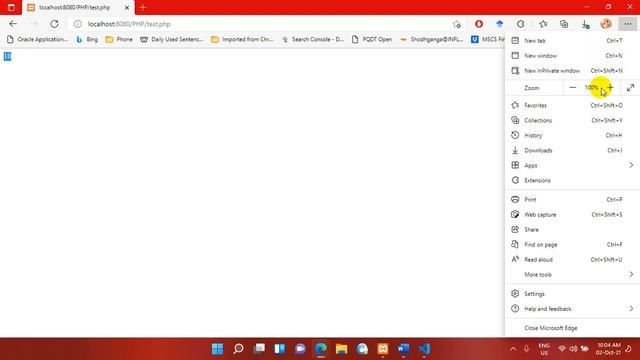
Task: Start Read aloud from the menu
Action: click(572, 260)
